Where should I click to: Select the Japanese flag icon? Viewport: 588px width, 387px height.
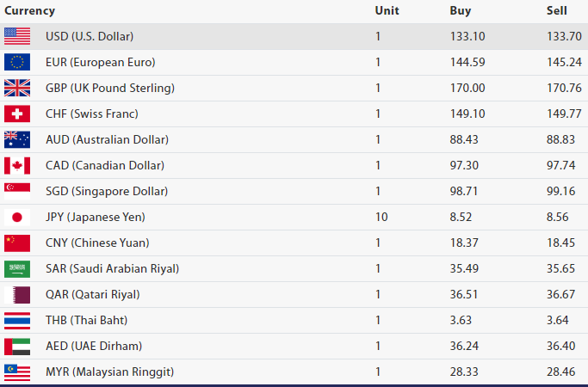tap(17, 218)
